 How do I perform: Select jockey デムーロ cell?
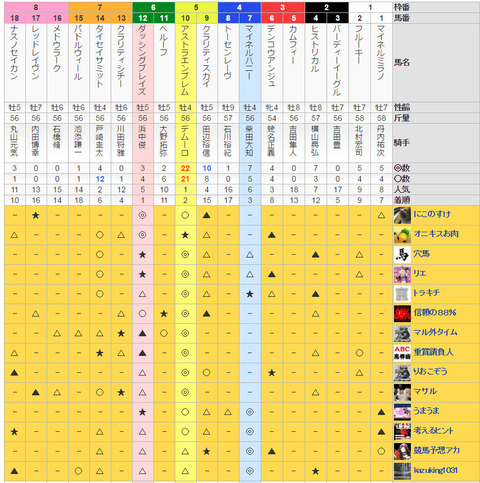click(185, 143)
